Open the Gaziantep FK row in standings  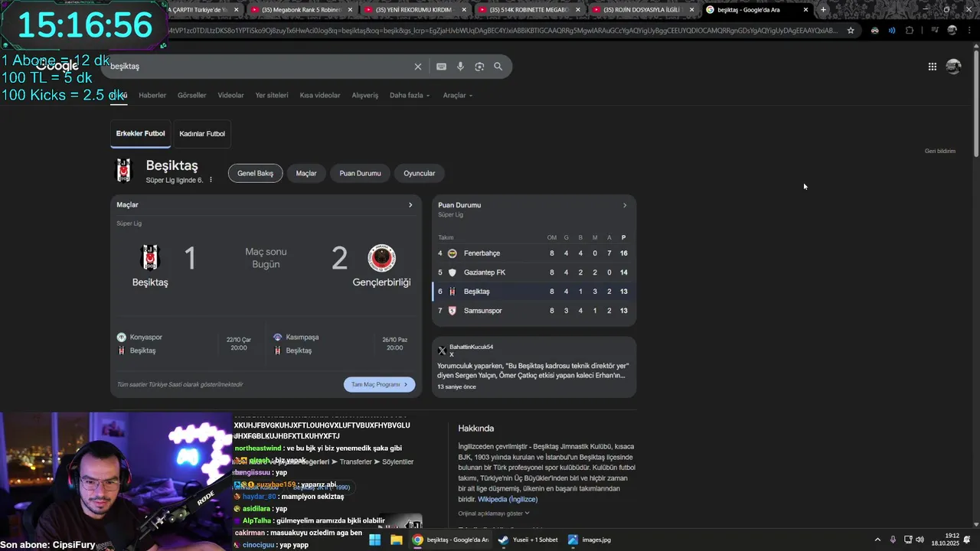click(534, 272)
